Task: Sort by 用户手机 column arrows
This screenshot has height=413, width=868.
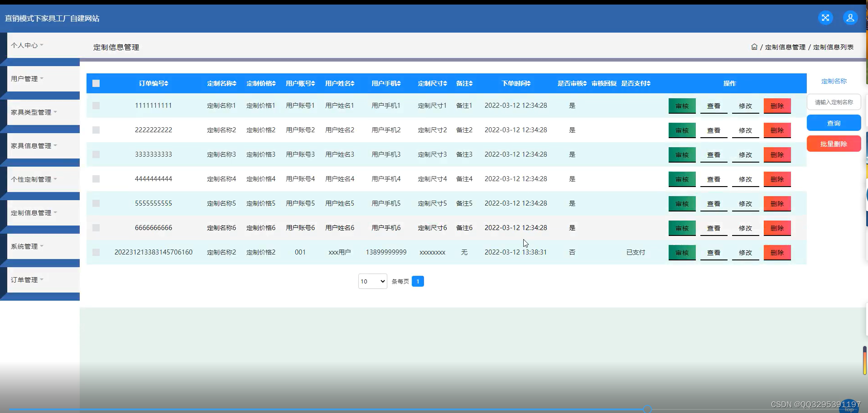Action: [399, 83]
